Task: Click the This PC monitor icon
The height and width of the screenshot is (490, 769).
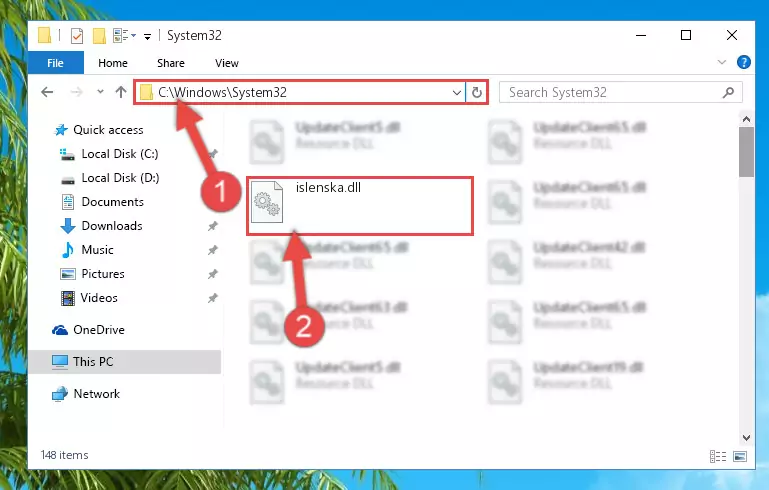Action: coord(60,362)
